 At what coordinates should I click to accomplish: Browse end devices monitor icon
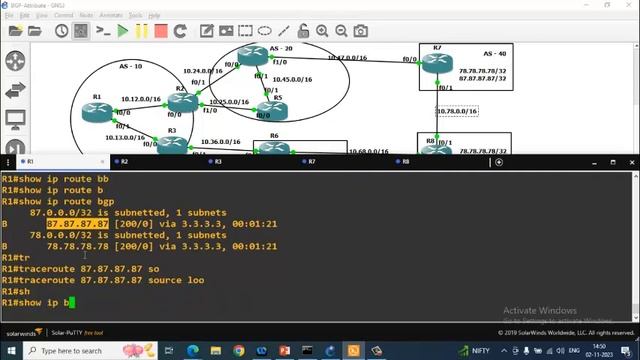(15, 120)
